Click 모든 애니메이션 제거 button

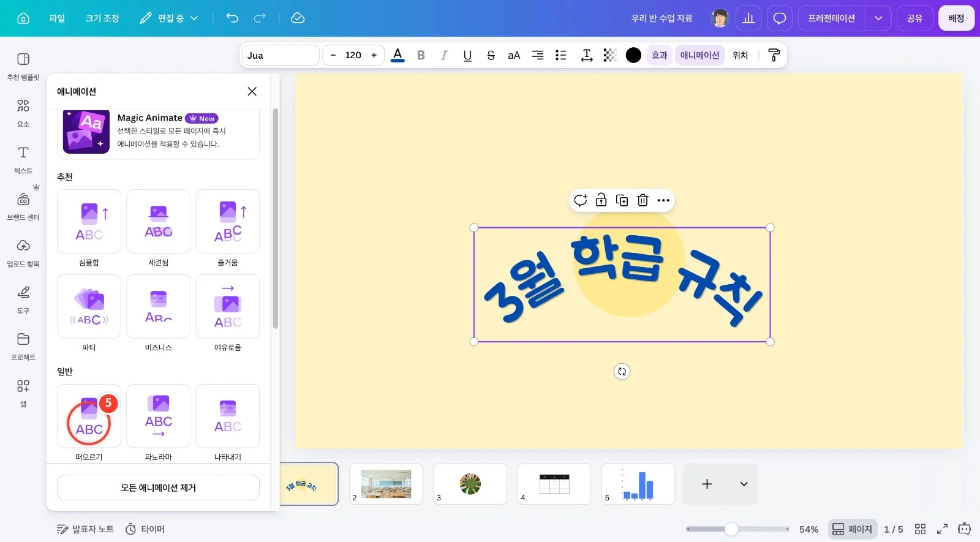click(x=158, y=487)
